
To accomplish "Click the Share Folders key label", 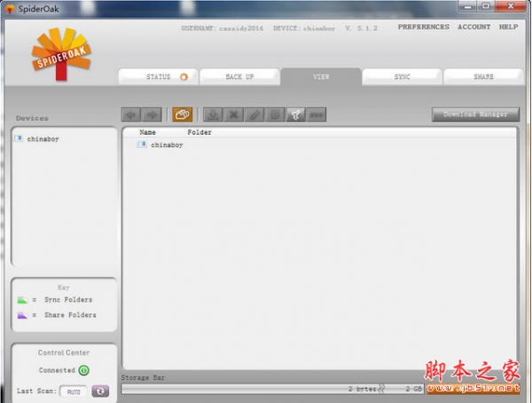I will click(x=70, y=315).
